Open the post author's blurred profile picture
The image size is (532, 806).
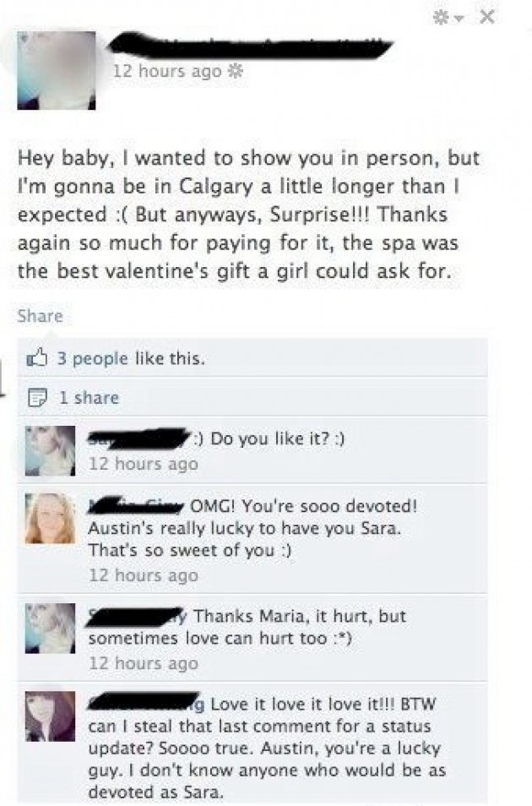tap(57, 70)
